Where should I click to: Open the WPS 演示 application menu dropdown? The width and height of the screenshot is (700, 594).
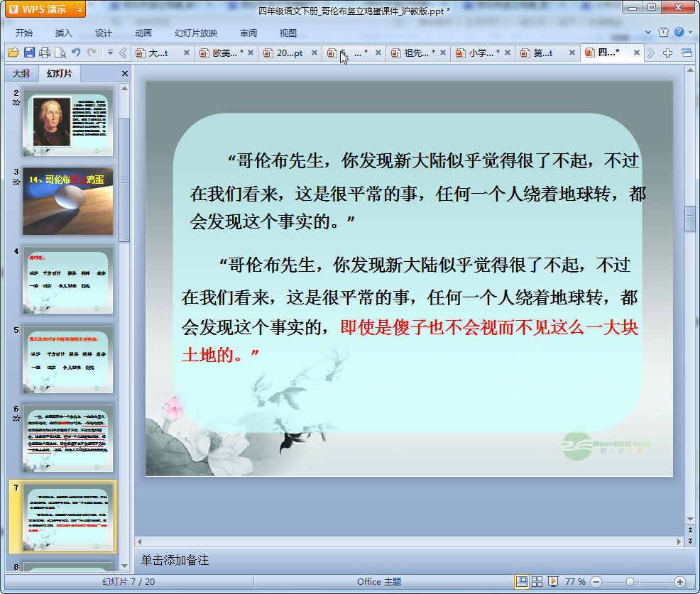[80, 9]
